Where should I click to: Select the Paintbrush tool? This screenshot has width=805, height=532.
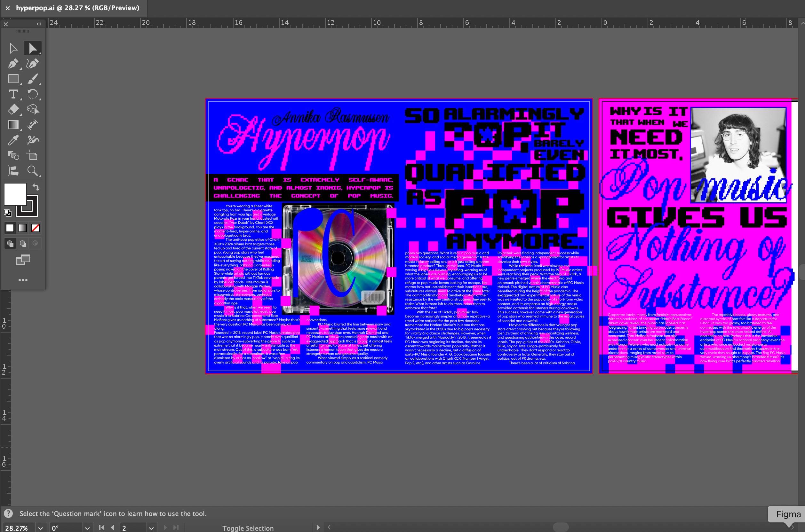click(33, 79)
